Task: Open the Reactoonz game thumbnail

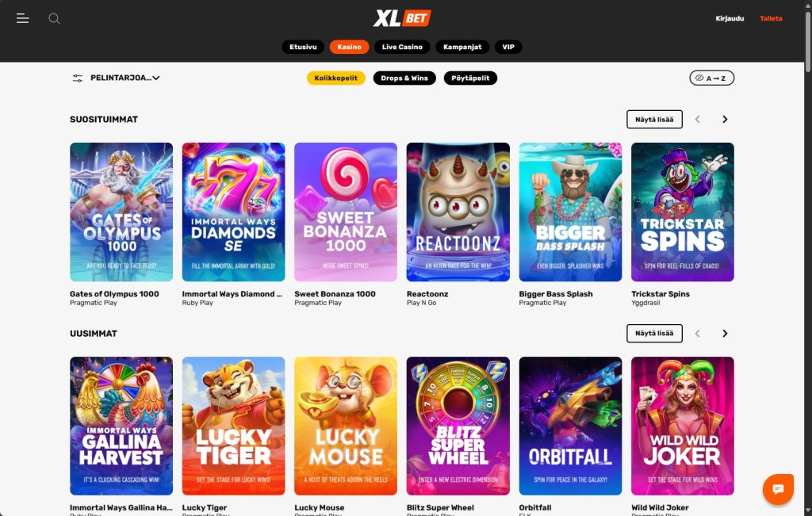Action: coord(458,212)
